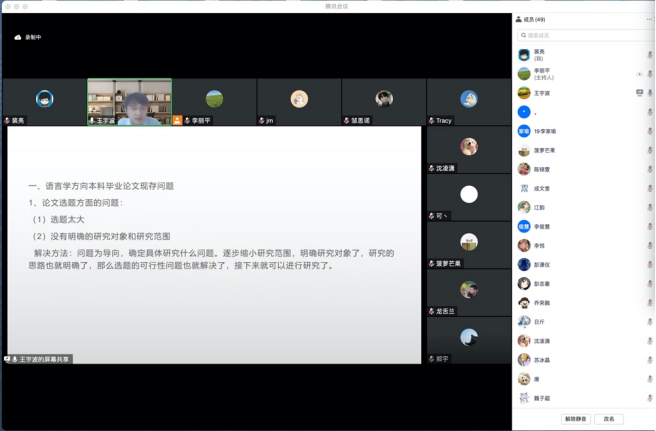Select 王宇波's video thumbnail in the top strip
This screenshot has width=656, height=431.
(129, 102)
